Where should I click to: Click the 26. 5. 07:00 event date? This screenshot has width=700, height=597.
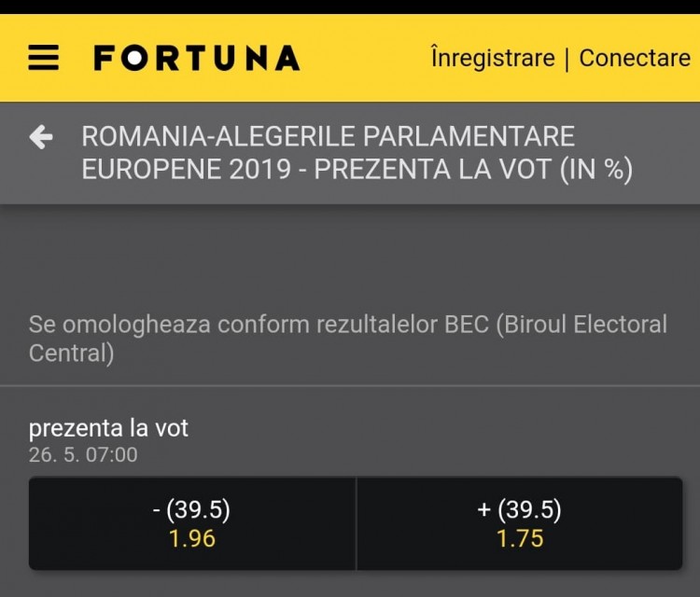(x=83, y=454)
